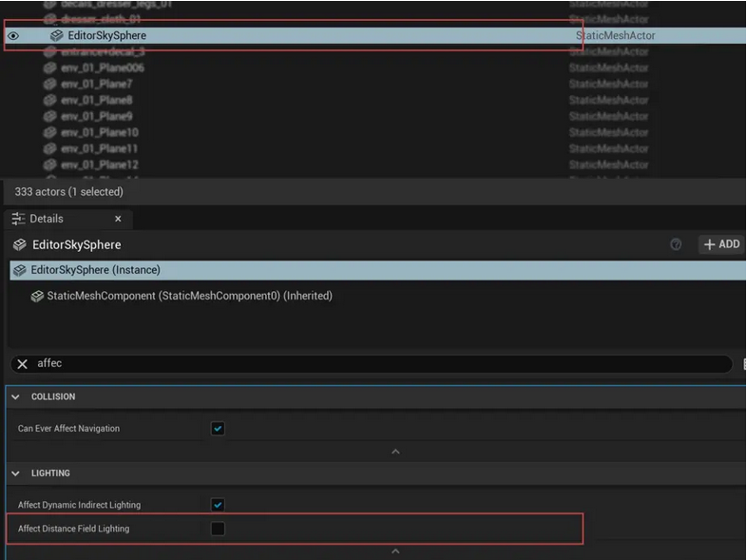Expand advanced options under Collision section
Image resolution: width=747 pixels, height=560 pixels.
tap(395, 452)
